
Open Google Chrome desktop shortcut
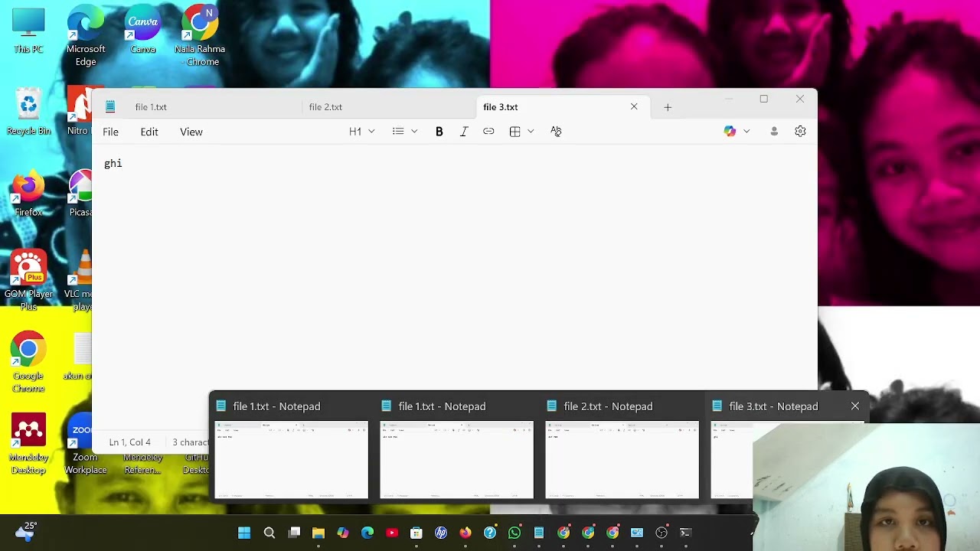point(28,363)
